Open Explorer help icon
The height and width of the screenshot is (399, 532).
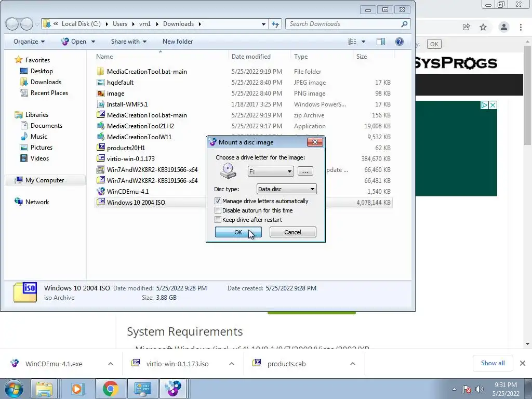[x=400, y=42]
